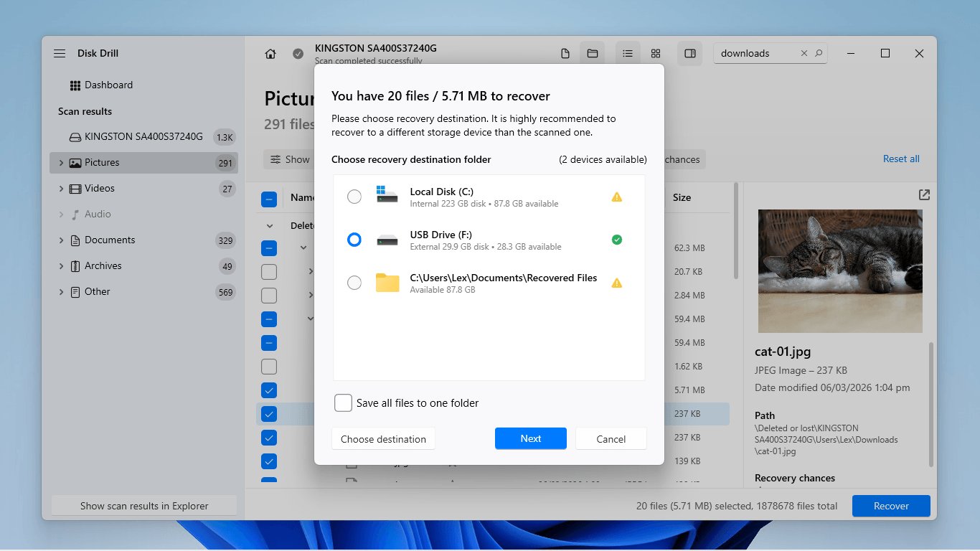Screen dimensions: 980x551
Task: Open the Other category
Action: coord(143,292)
